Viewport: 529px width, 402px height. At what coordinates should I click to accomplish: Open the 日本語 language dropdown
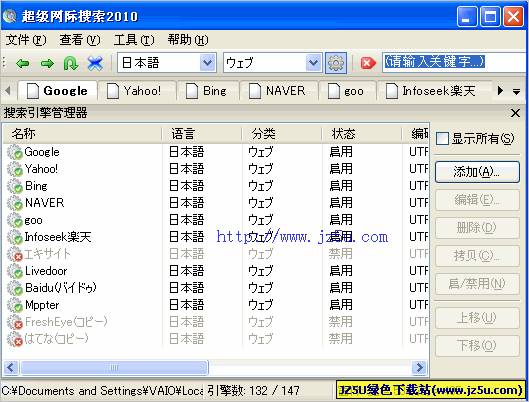(207, 63)
